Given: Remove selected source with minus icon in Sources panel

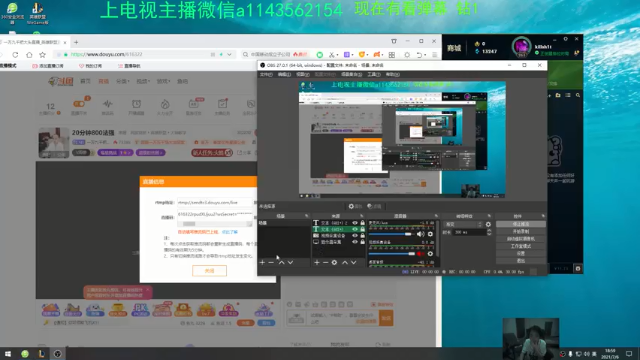Looking at the screenshot, I should coord(325,262).
